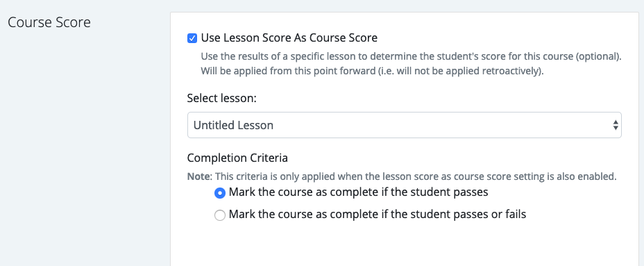Click the filled blue radio dot icon
The height and width of the screenshot is (266, 644).
tap(220, 193)
